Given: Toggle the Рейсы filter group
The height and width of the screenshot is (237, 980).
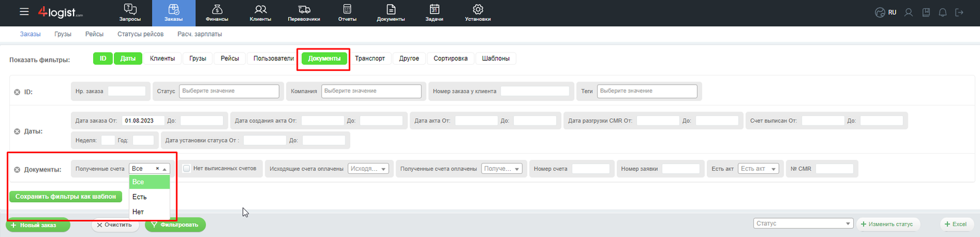Looking at the screenshot, I should (230, 58).
